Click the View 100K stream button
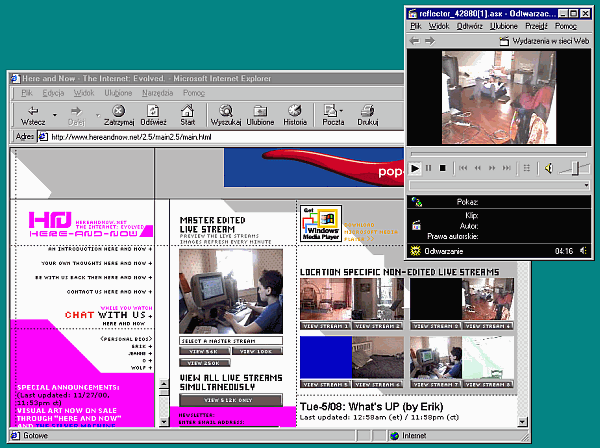600x448 pixels. pyautogui.click(x=257, y=351)
